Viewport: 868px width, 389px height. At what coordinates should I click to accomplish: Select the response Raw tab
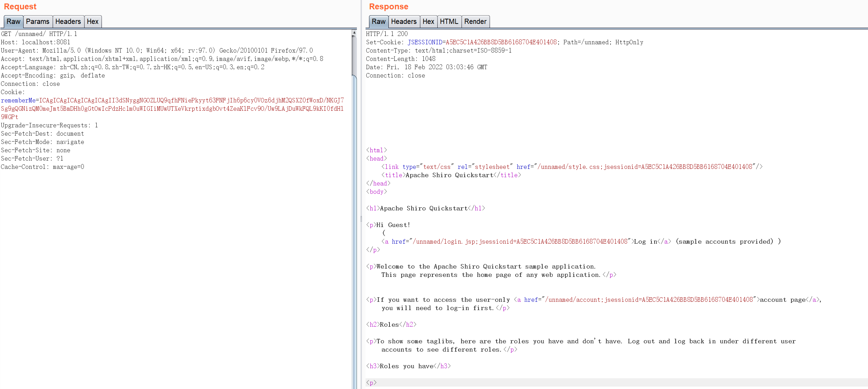point(378,21)
